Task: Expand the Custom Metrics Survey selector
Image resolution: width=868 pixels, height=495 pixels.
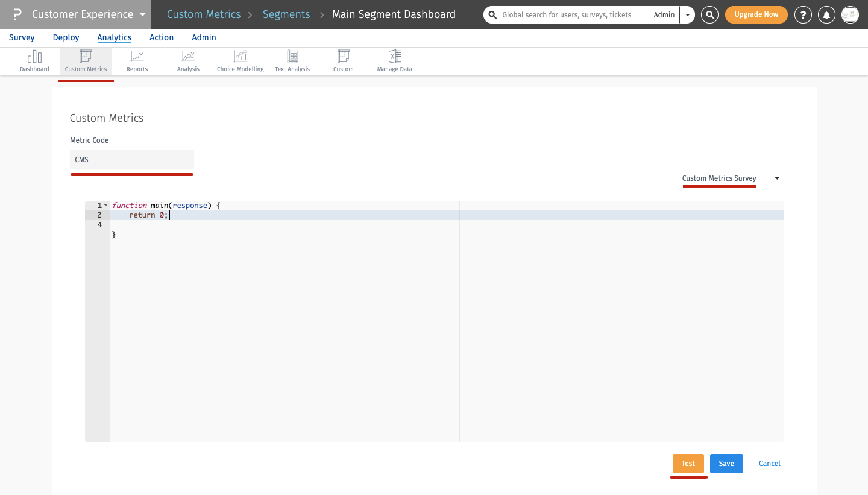Action: pos(777,178)
